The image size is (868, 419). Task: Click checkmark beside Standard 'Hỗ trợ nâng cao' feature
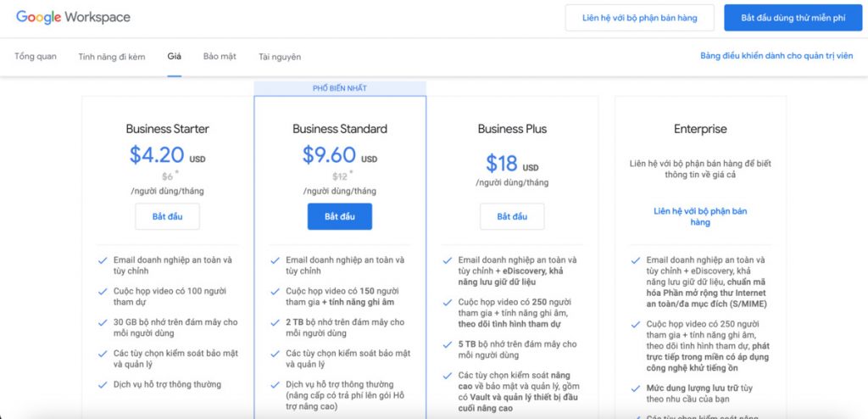275,384
